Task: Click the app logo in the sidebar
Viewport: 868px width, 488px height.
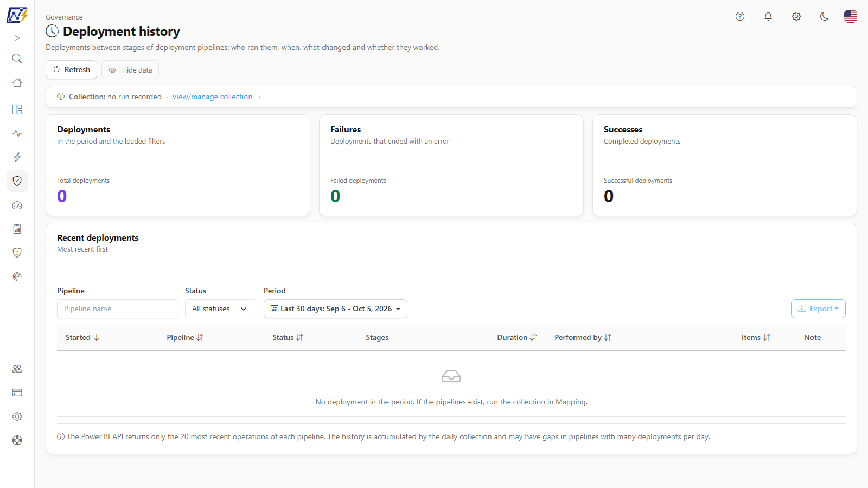Action: click(17, 15)
